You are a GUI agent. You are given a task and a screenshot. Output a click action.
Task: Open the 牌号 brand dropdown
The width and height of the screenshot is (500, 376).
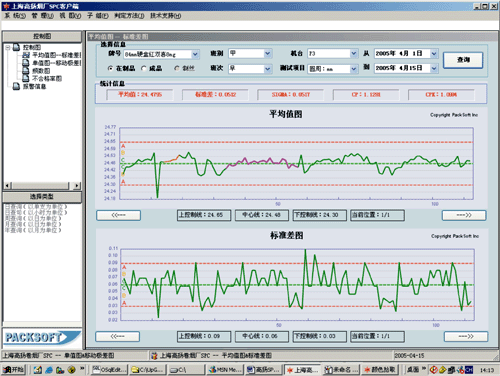pyautogui.click(x=196, y=54)
